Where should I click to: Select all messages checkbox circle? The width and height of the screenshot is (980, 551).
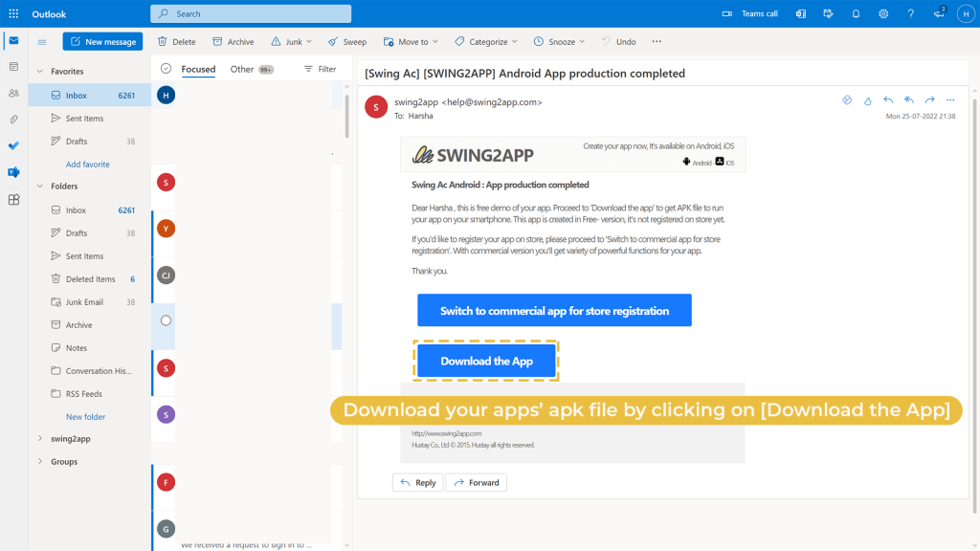(166, 69)
